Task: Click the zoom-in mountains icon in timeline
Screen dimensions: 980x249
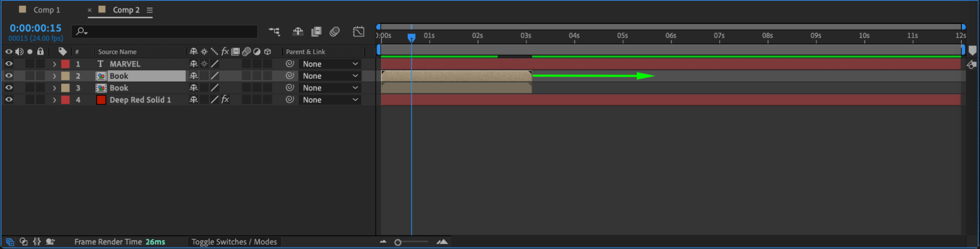Action: [x=442, y=242]
